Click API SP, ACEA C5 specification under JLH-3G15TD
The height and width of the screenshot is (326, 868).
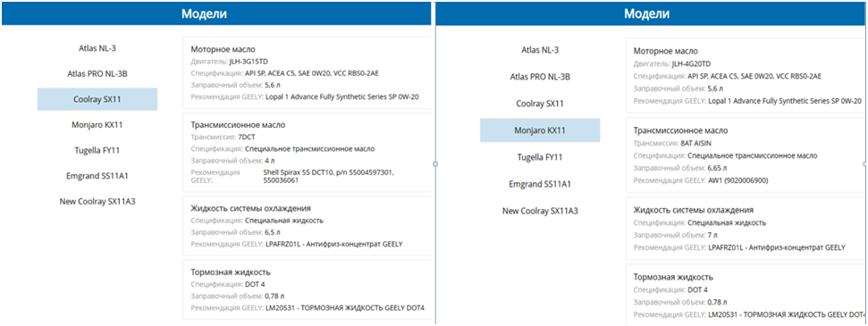pyautogui.click(x=312, y=73)
